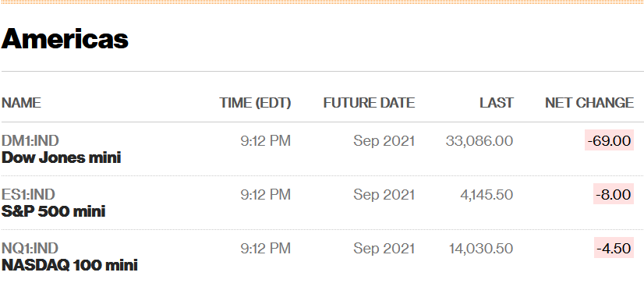Click Sep 2021 date in Dow Jones row
644x283 pixels.
(x=384, y=141)
